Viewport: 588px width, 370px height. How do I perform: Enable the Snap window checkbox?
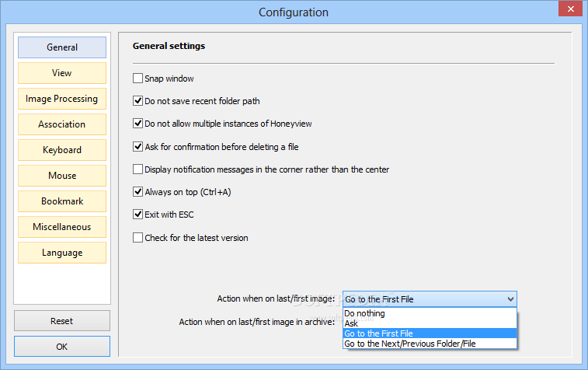(137, 79)
